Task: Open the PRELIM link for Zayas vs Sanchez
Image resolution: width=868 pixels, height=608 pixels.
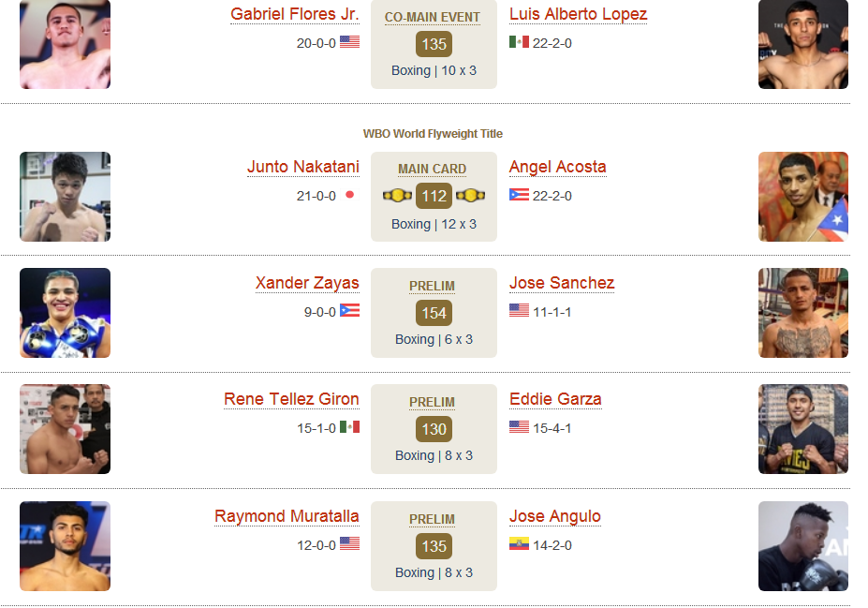Action: coord(433,286)
